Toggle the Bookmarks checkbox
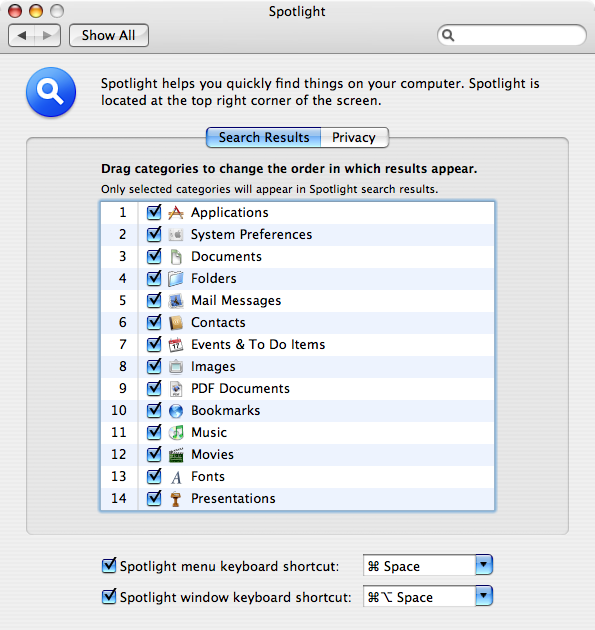The height and width of the screenshot is (630, 595). 154,410
